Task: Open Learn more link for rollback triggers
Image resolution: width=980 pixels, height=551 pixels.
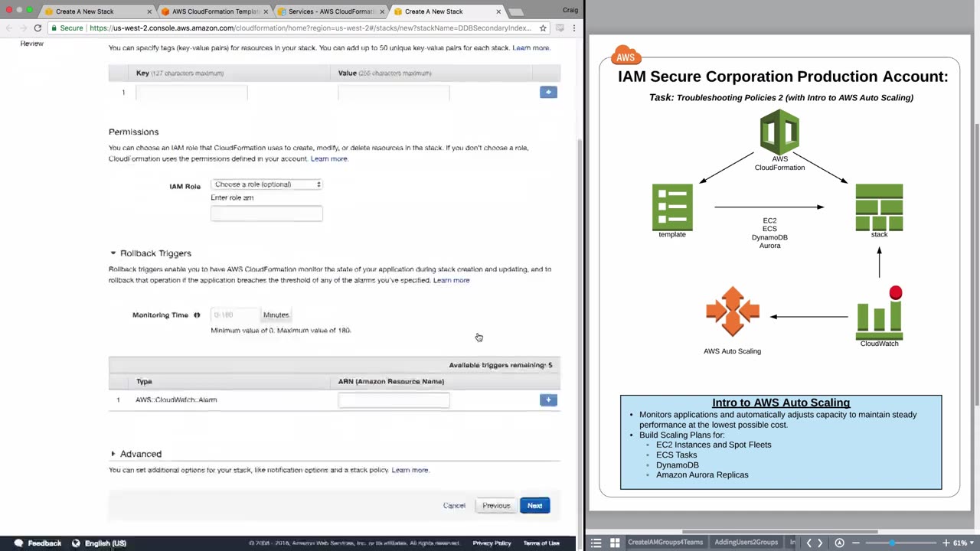Action: tap(452, 281)
